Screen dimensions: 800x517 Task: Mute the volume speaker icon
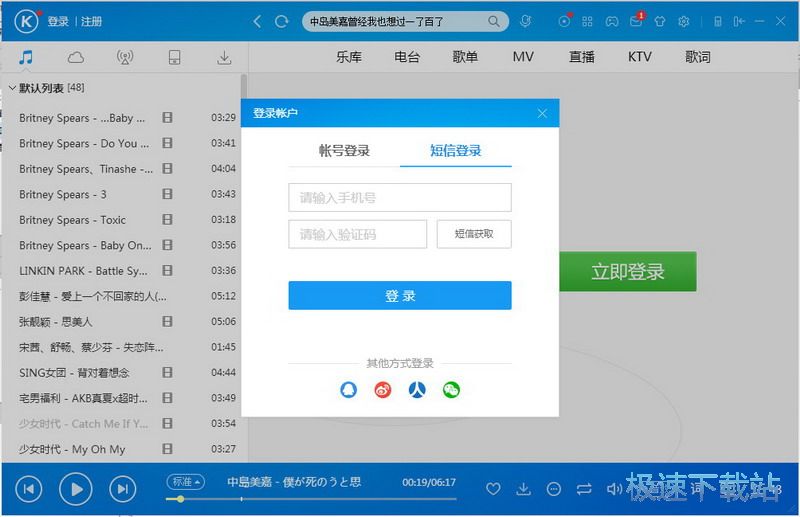click(614, 489)
